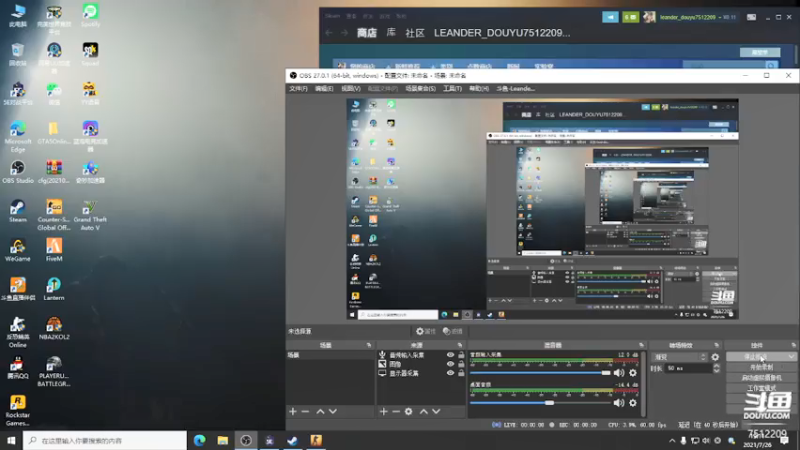Add a new source with plus icon
The height and width of the screenshot is (450, 800).
[384, 411]
